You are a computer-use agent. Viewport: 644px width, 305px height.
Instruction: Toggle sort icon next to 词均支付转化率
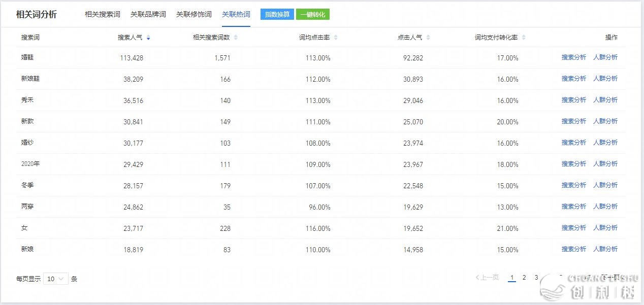coord(524,38)
